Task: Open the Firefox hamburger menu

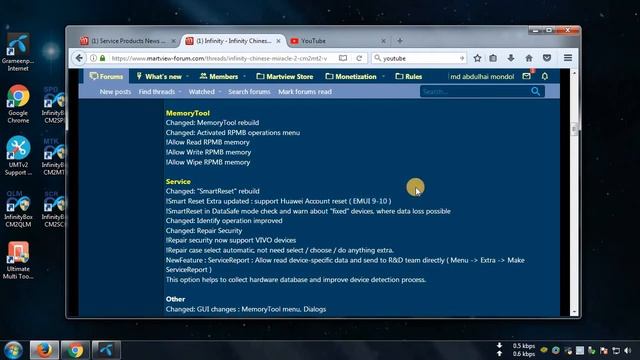Action: 568,58
